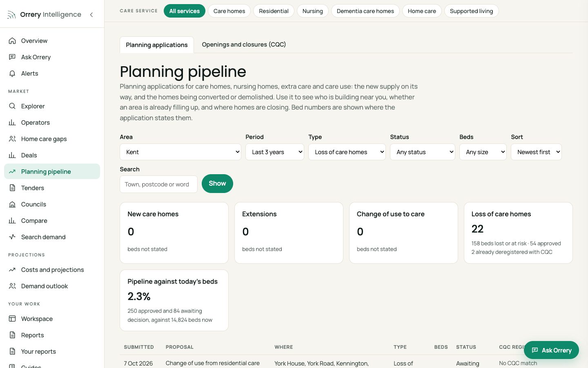Image resolution: width=588 pixels, height=368 pixels.
Task: Click the Your reports document icon
Action: pos(12,352)
